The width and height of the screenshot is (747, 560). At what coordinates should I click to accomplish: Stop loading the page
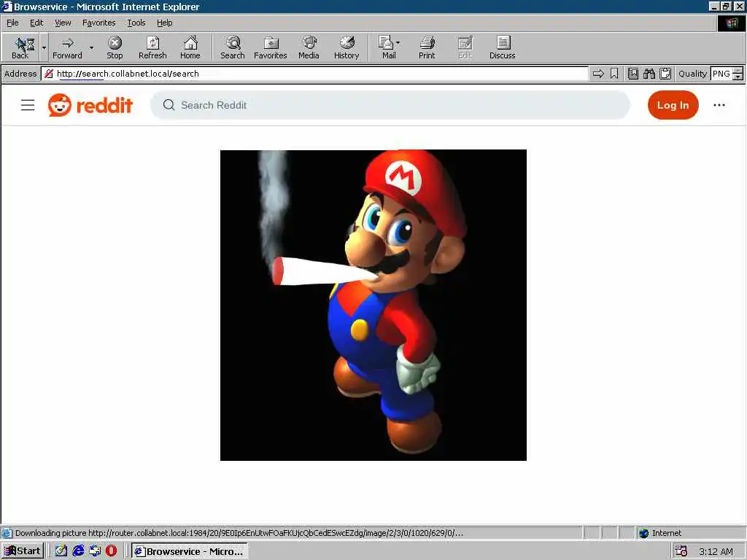coord(115,47)
